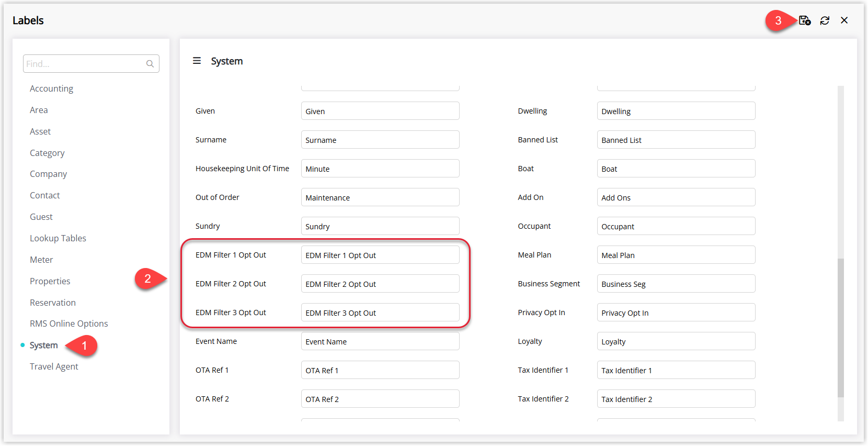Click the System section heading
This screenshot has height=446, width=868.
(227, 61)
